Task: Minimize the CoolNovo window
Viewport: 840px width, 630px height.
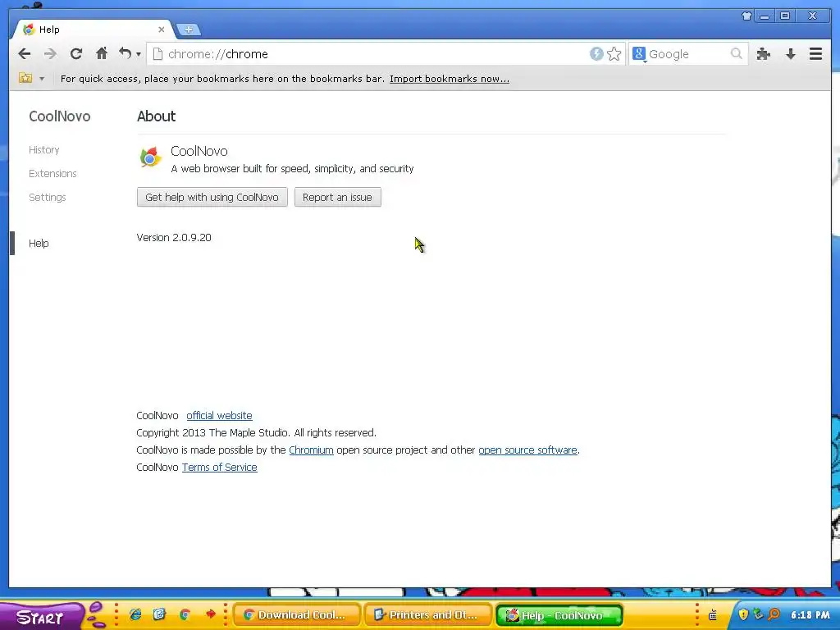Action: pos(765,16)
